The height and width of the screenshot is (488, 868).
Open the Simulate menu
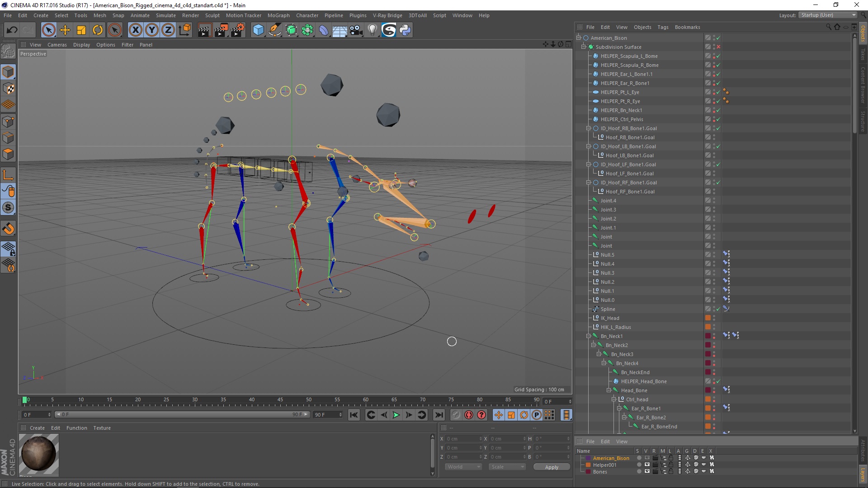(x=165, y=15)
